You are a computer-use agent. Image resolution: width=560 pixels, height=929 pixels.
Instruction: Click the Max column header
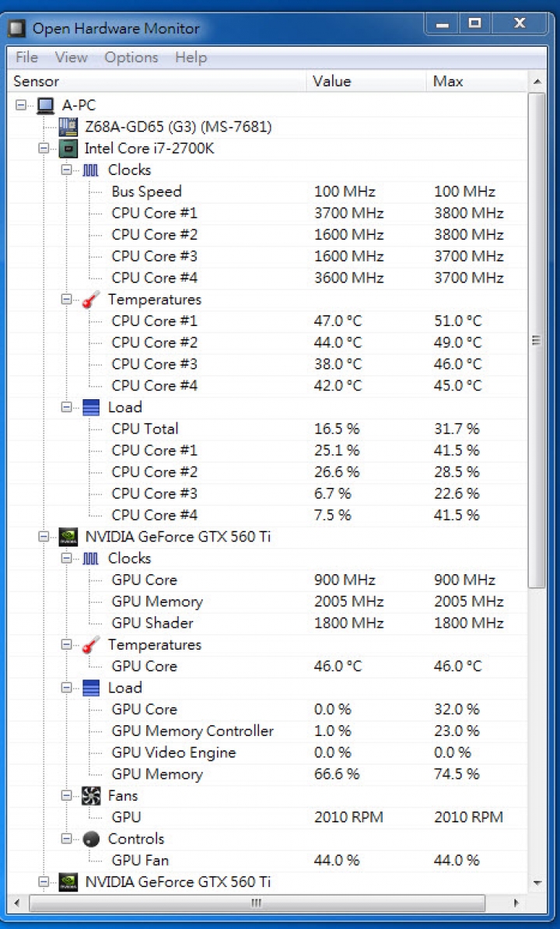pos(448,81)
